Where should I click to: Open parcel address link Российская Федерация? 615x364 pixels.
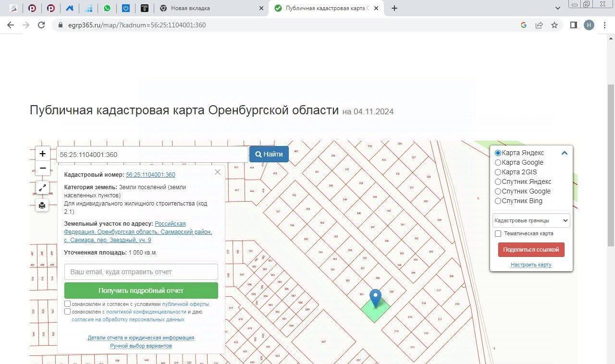tap(138, 232)
